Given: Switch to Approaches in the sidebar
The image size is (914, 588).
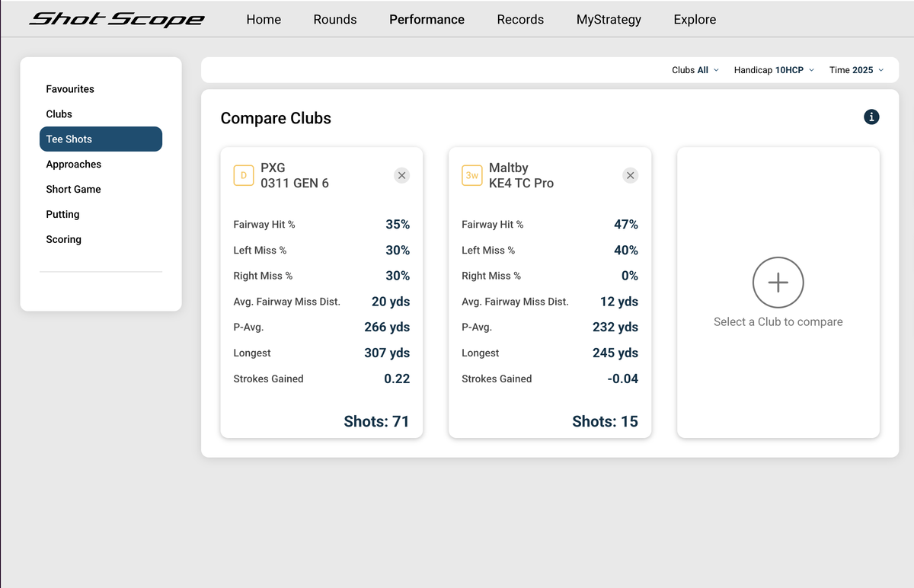Looking at the screenshot, I should pyautogui.click(x=101, y=165).
